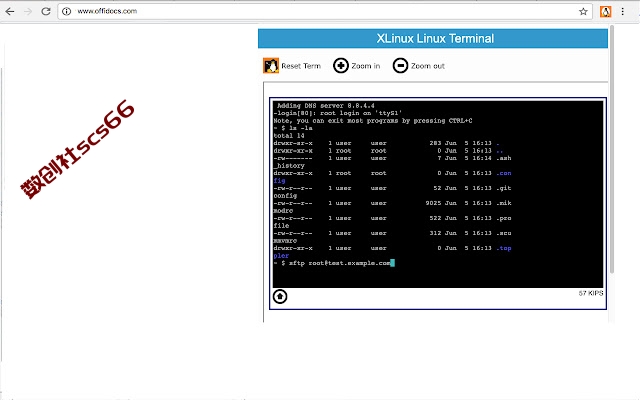Click the browser forward arrow

coord(28,11)
